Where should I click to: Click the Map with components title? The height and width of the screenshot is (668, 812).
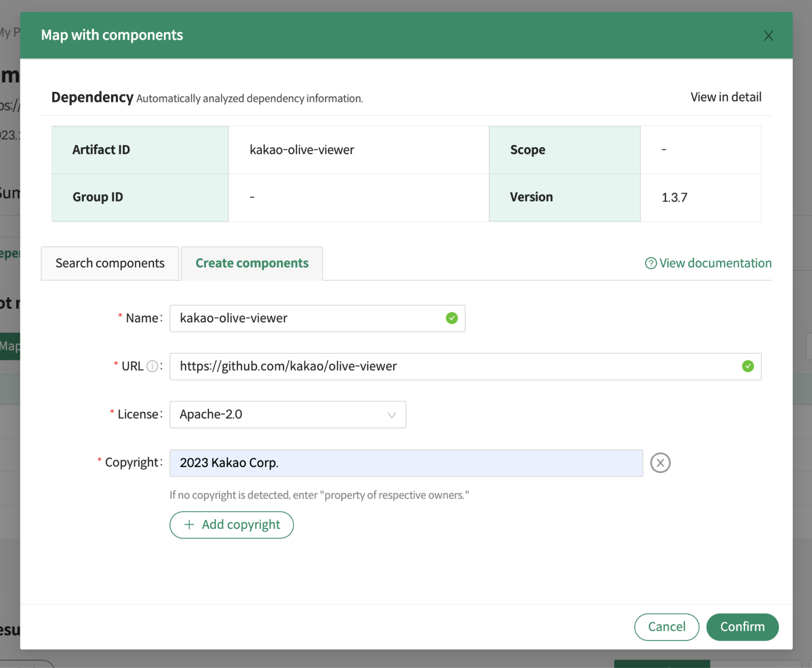tap(112, 35)
